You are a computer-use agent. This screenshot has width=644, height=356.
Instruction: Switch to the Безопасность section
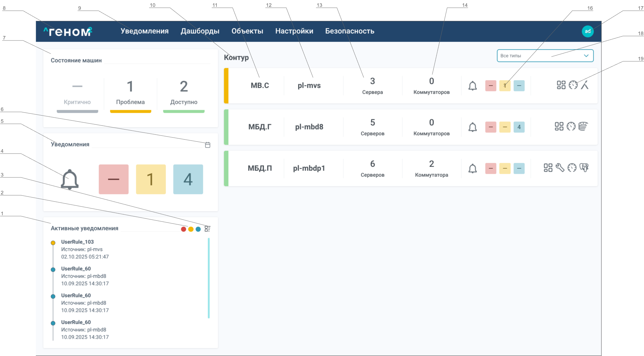pyautogui.click(x=350, y=31)
